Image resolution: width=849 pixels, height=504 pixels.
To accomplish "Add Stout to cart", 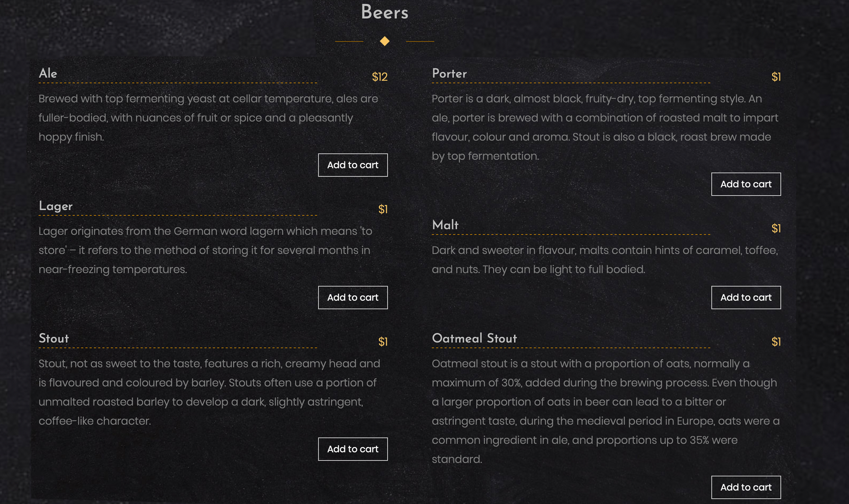I will (353, 449).
